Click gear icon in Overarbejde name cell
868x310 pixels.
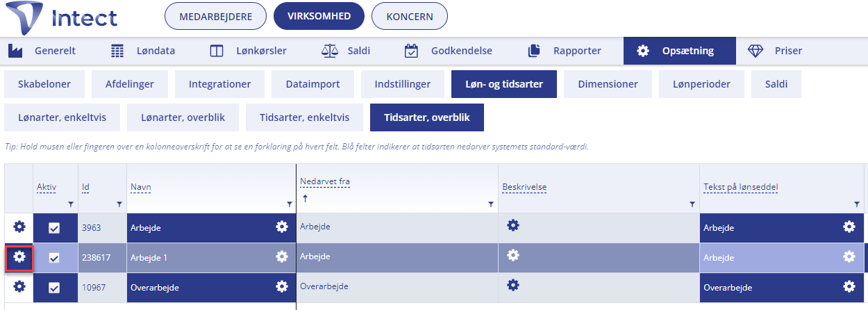(281, 286)
